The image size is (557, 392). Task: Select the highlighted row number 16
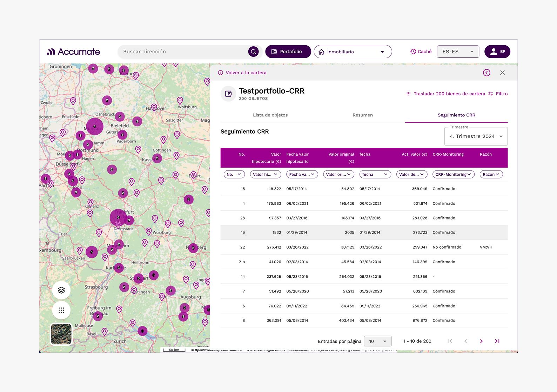click(x=364, y=232)
